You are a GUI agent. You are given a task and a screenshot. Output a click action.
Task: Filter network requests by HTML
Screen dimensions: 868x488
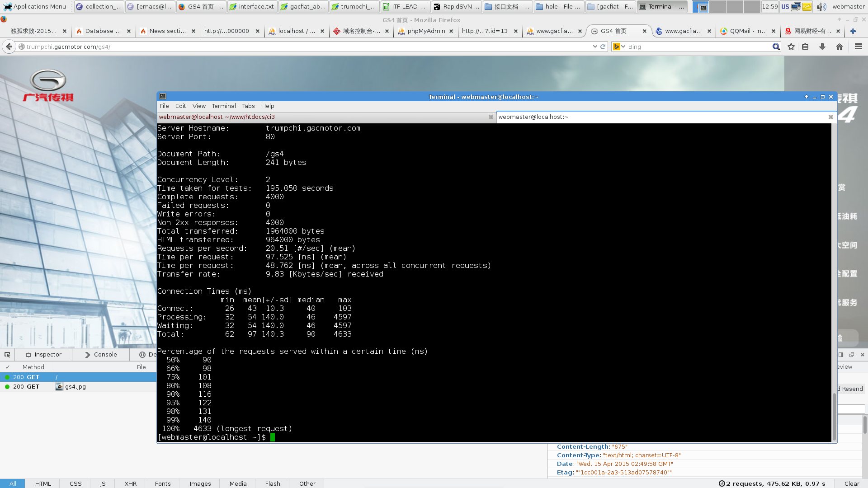pos(43,483)
